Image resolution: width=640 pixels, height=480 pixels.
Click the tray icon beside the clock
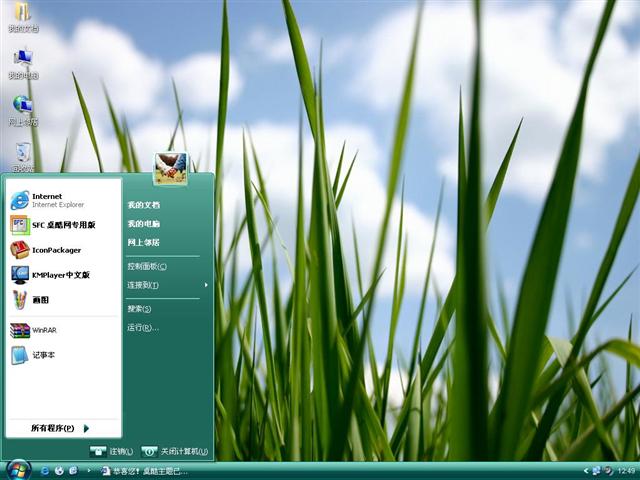[x=609, y=471]
